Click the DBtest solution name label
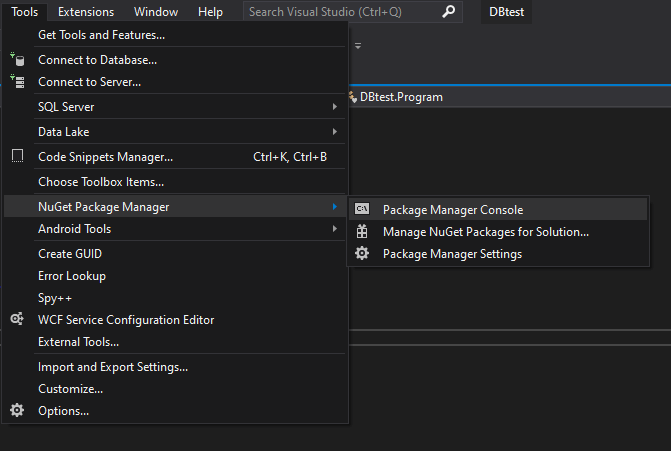This screenshot has height=451, width=671. pyautogui.click(x=506, y=12)
